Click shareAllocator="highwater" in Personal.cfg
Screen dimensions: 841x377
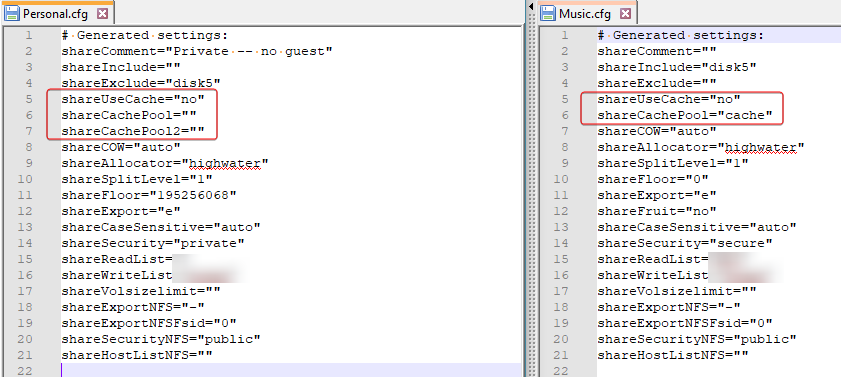coord(165,163)
